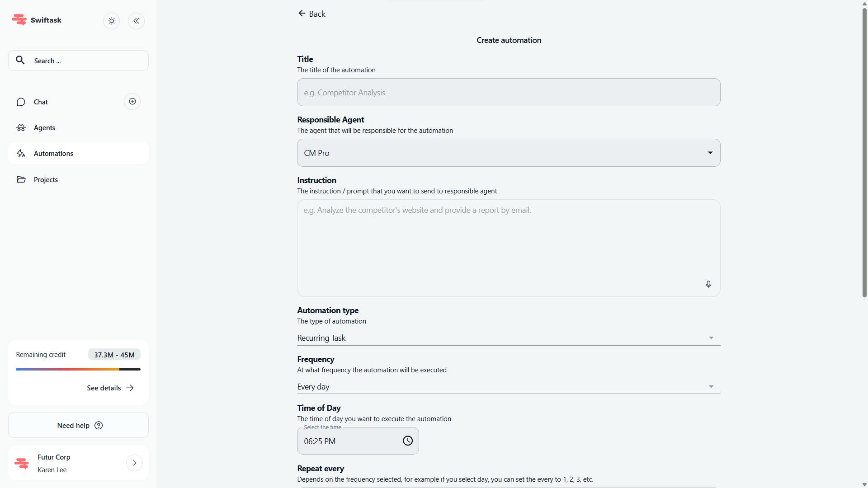Focus the automation Title input field
This screenshot has width=868, height=488.
[508, 93]
